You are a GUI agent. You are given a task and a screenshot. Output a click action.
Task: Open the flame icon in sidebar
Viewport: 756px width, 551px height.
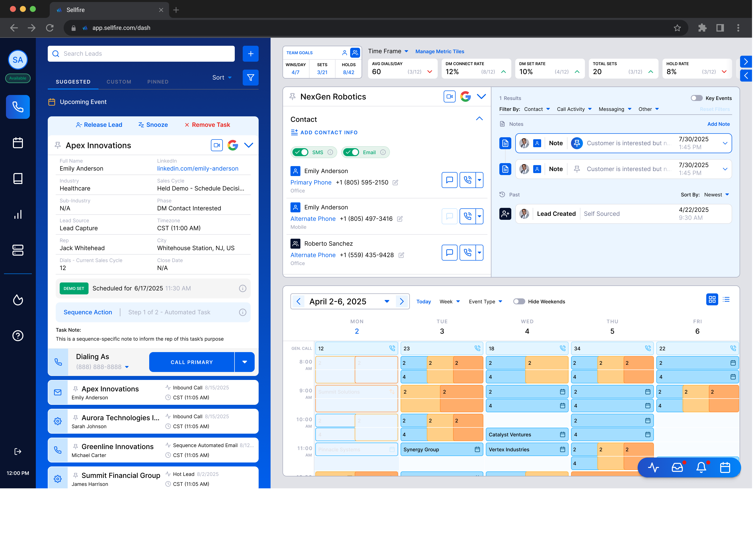18,300
